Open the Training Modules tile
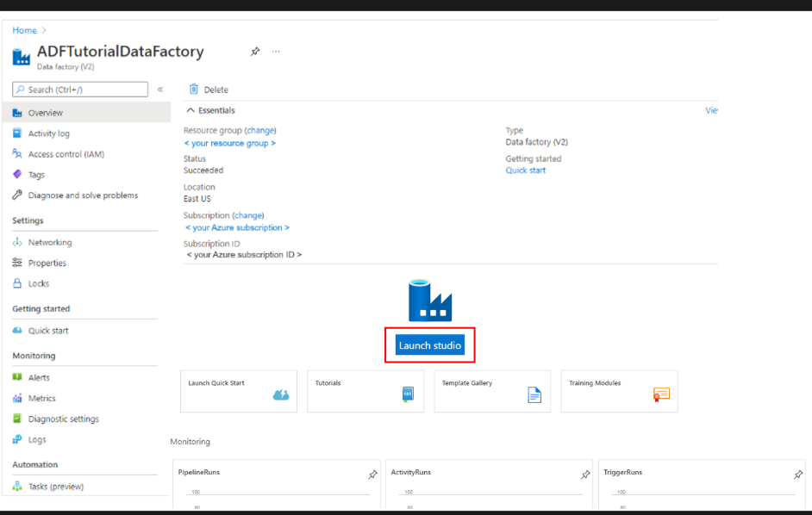Image resolution: width=812 pixels, height=515 pixels. [619, 391]
